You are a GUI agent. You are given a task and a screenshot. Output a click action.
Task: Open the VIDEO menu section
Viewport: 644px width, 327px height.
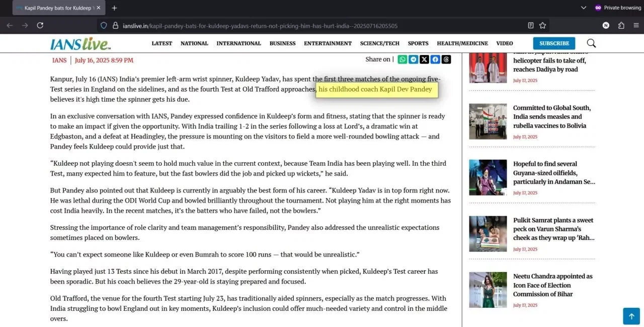505,43
